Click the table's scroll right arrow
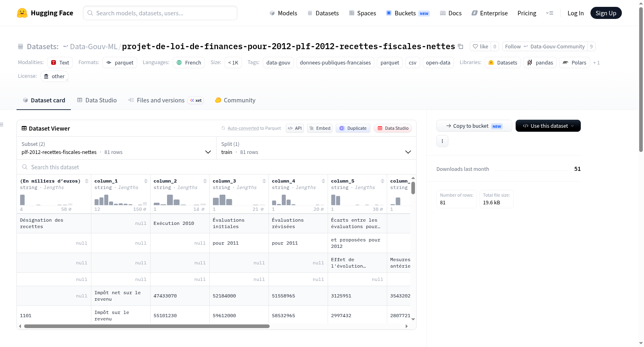The image size is (644, 347). click(x=407, y=326)
